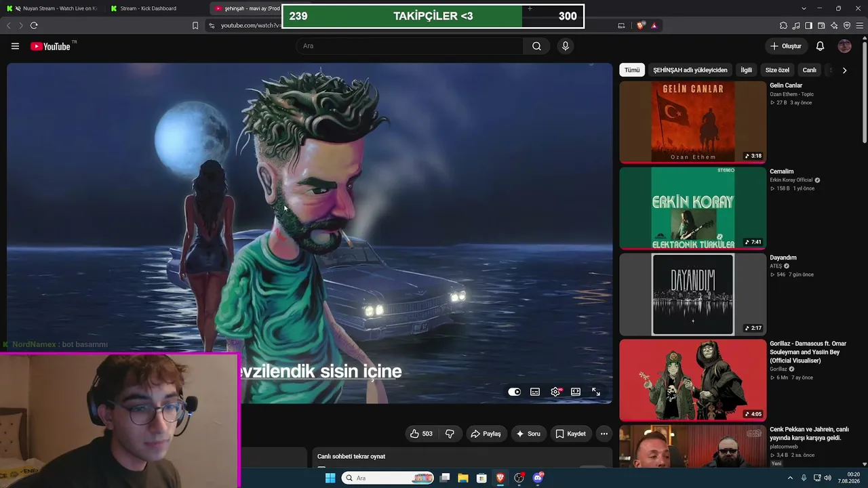Click the Oluştur create button
Image resolution: width=868 pixels, height=488 pixels.
(786, 46)
